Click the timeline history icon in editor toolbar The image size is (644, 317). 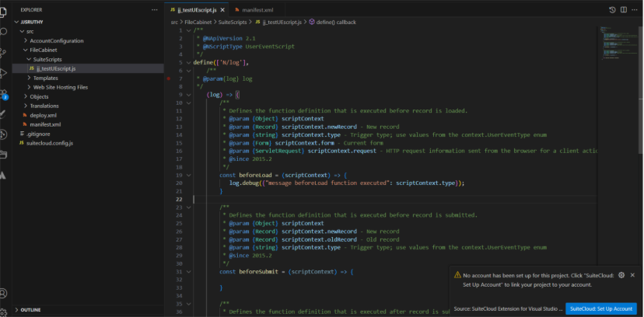(x=612, y=9)
